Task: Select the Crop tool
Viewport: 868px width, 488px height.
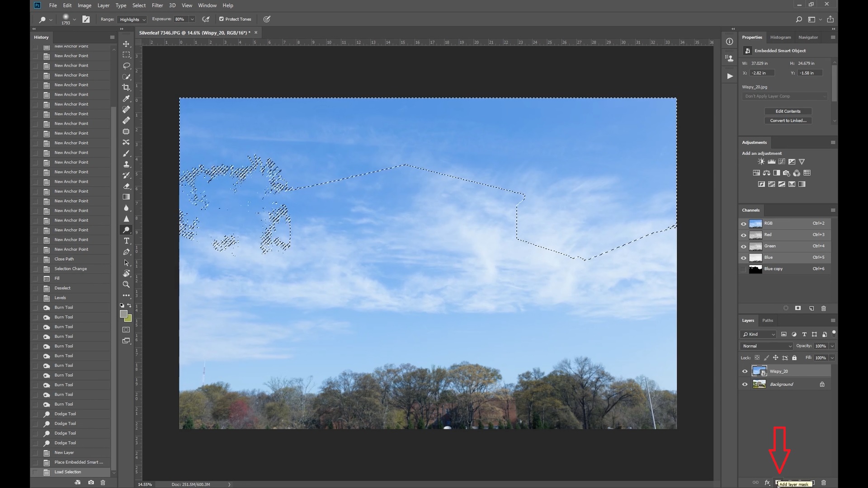Action: [126, 88]
